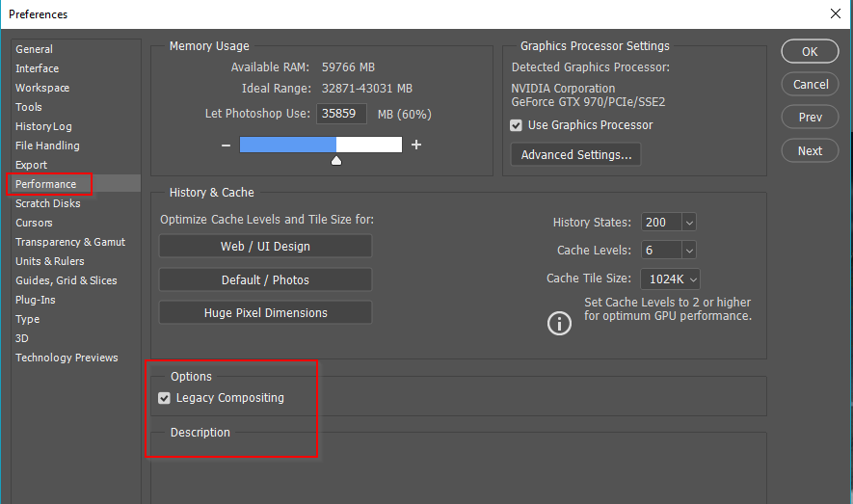The height and width of the screenshot is (504, 853).
Task: Click the info icon near cache note
Action: [x=559, y=323]
